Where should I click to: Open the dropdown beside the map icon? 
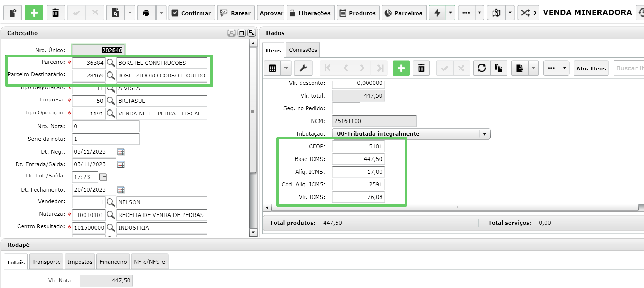(x=510, y=13)
